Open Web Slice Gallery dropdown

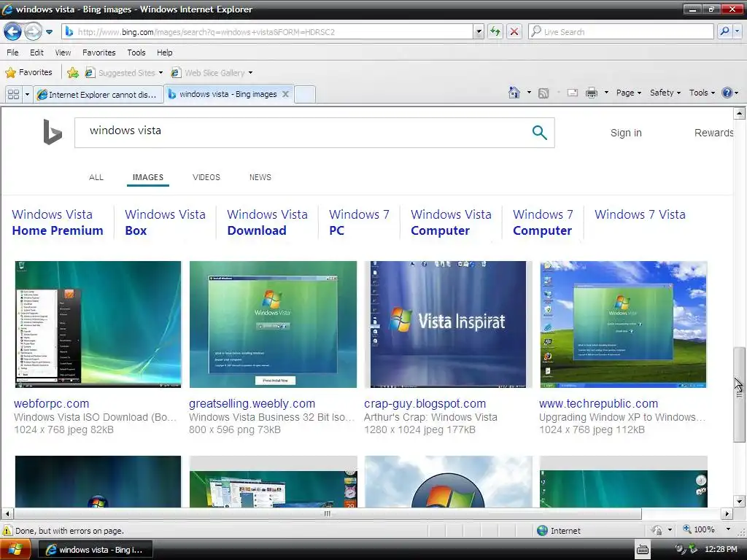212,72
